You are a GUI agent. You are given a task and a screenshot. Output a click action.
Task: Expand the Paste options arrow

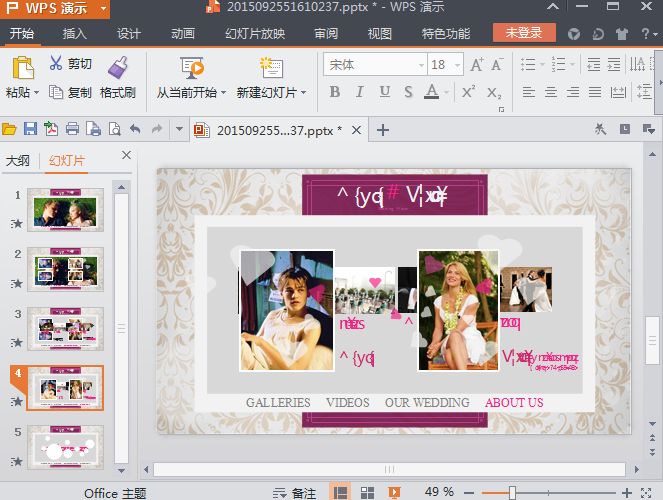click(x=36, y=92)
